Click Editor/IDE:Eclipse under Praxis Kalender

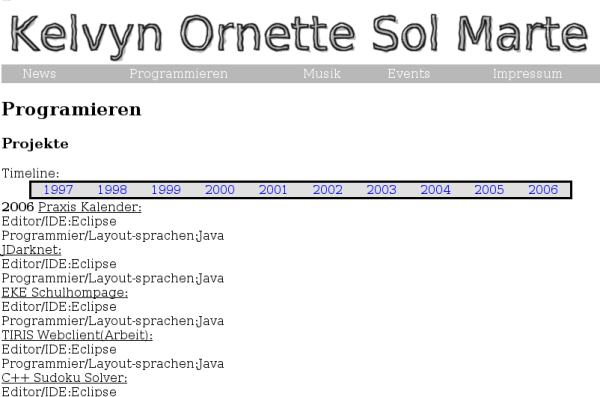59,221
